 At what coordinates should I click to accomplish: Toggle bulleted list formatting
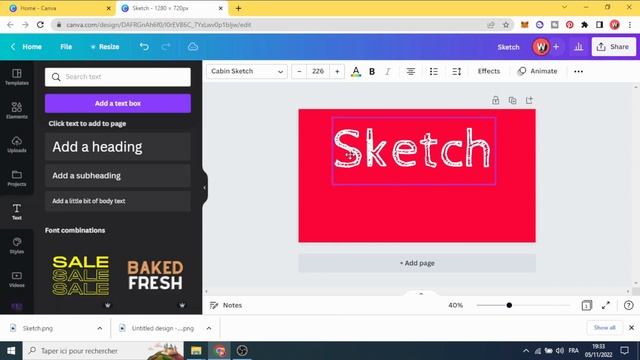point(433,71)
